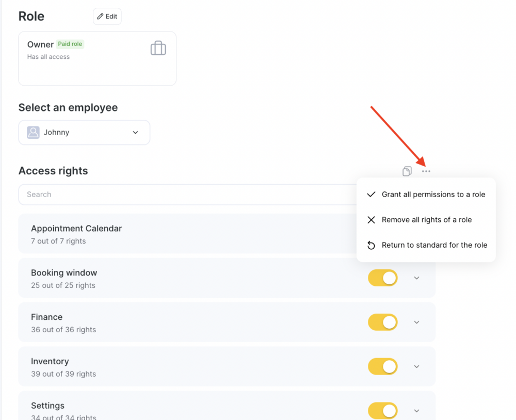Click the checkmark icon for granting permissions

click(x=371, y=194)
